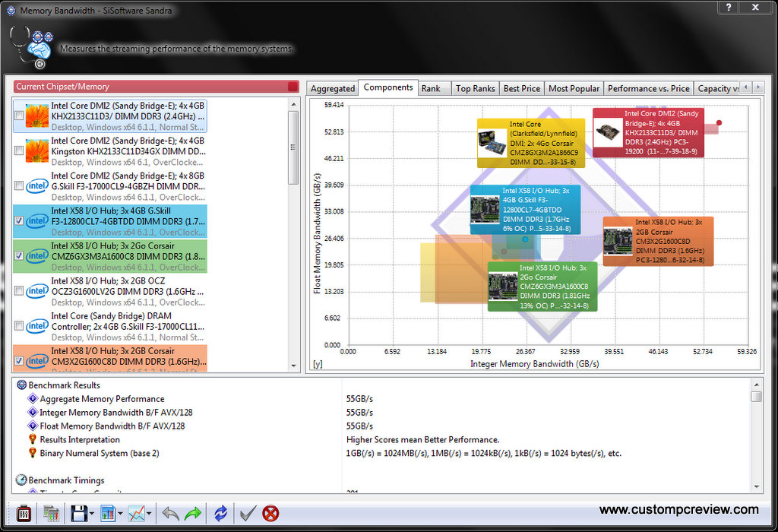Click down arrow of results panel scrollbar
778x532 pixels.
coord(756,487)
